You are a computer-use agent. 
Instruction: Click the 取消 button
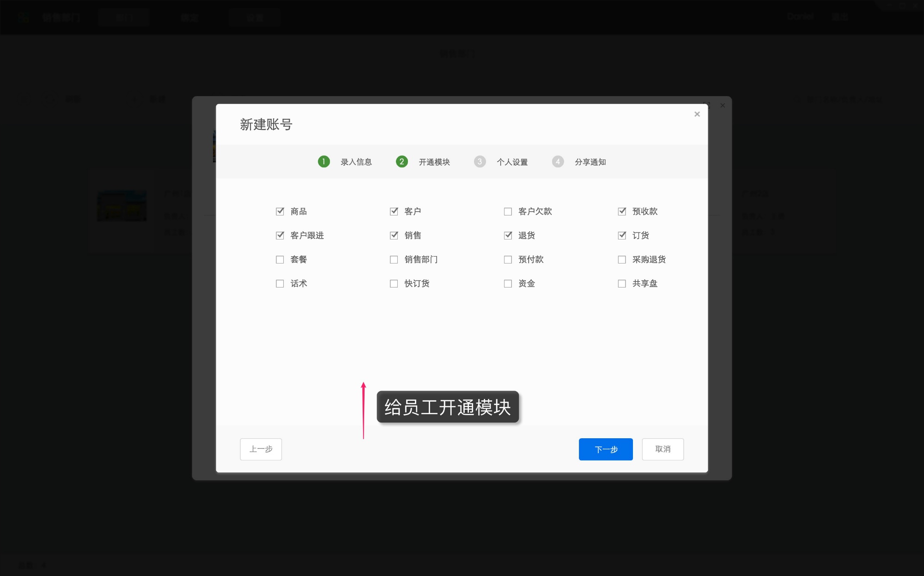(663, 449)
